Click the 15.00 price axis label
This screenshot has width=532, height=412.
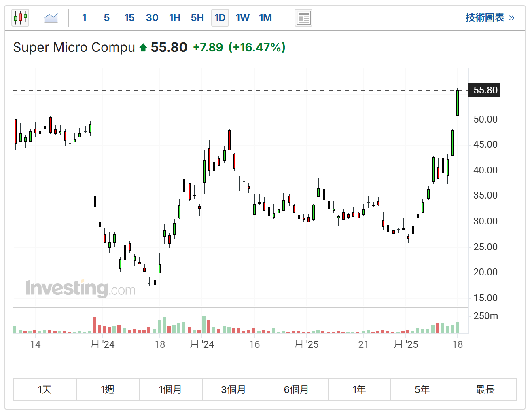485,298
